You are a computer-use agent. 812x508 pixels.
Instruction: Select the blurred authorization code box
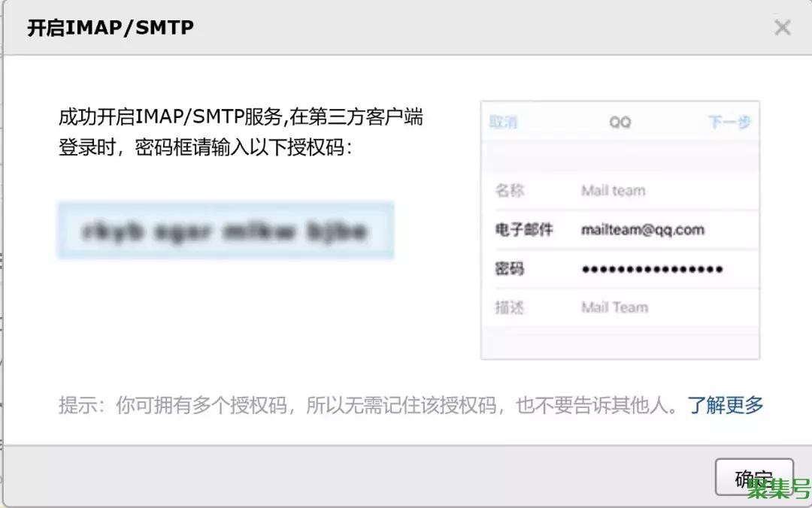pyautogui.click(x=226, y=231)
